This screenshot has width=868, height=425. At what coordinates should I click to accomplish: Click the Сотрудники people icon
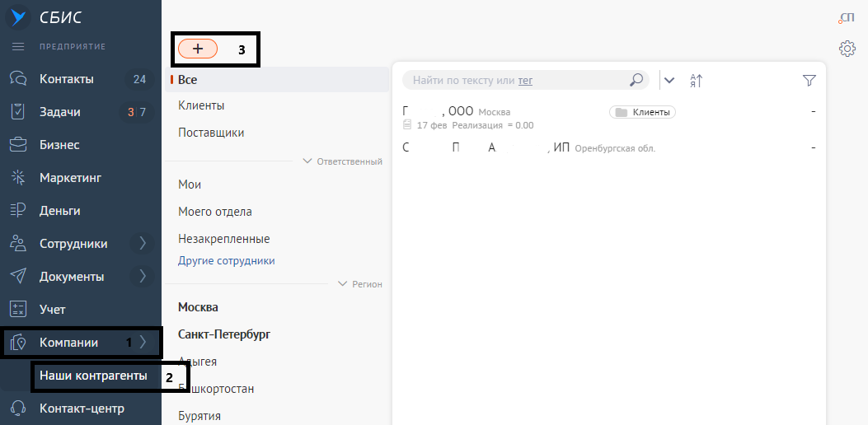[x=18, y=244]
